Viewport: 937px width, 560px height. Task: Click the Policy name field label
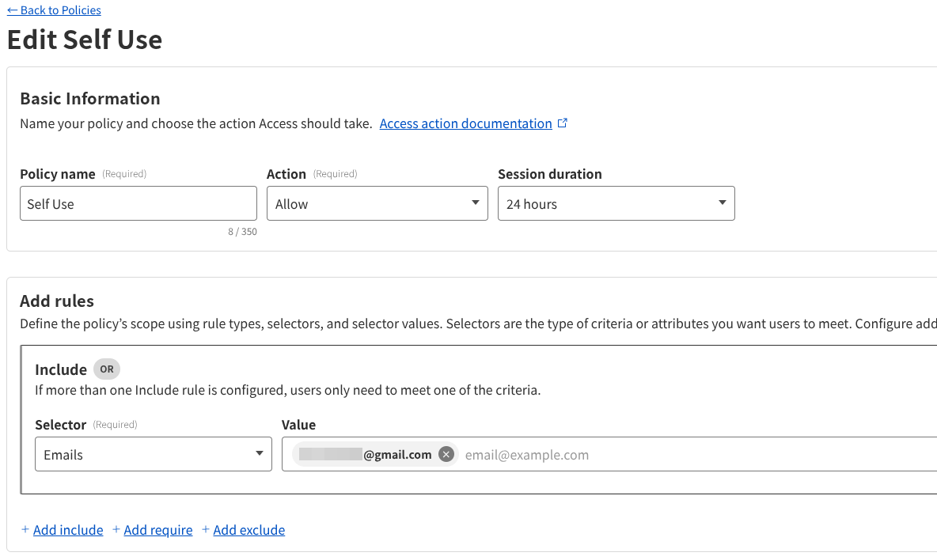pyautogui.click(x=58, y=174)
